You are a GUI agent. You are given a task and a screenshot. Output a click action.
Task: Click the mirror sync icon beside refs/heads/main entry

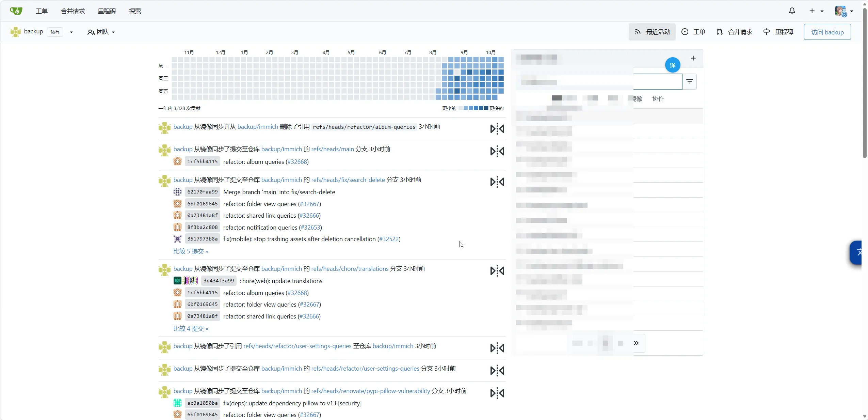(x=497, y=151)
